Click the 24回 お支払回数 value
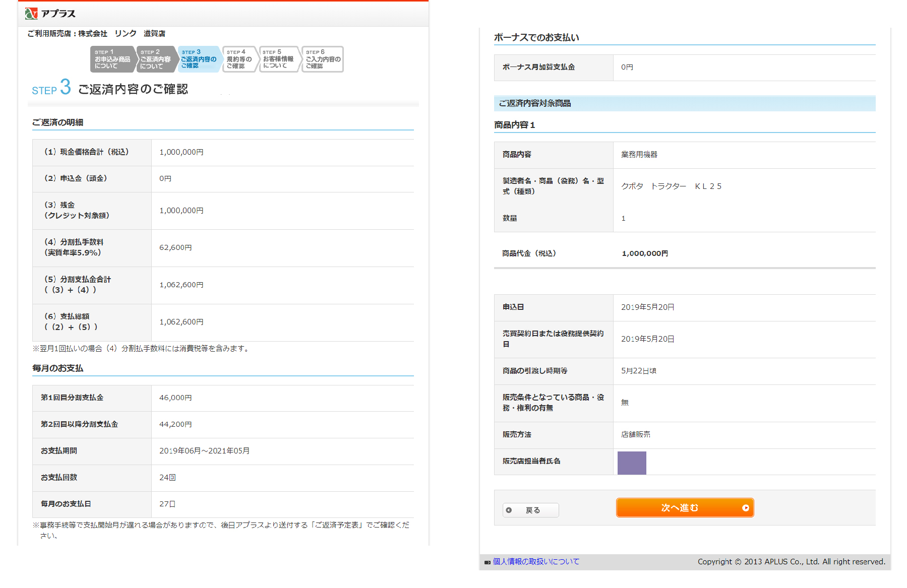 pyautogui.click(x=167, y=478)
